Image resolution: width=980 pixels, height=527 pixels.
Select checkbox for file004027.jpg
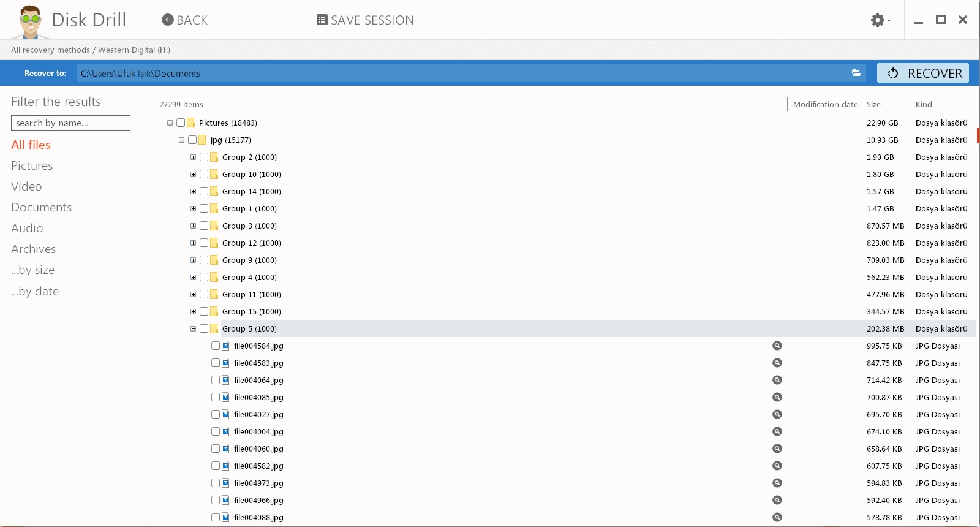pyautogui.click(x=216, y=414)
